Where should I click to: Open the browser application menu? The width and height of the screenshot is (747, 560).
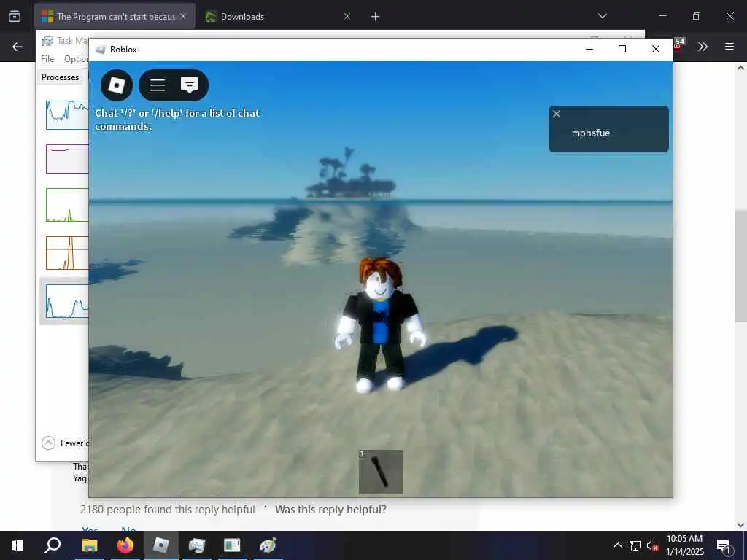(x=729, y=47)
